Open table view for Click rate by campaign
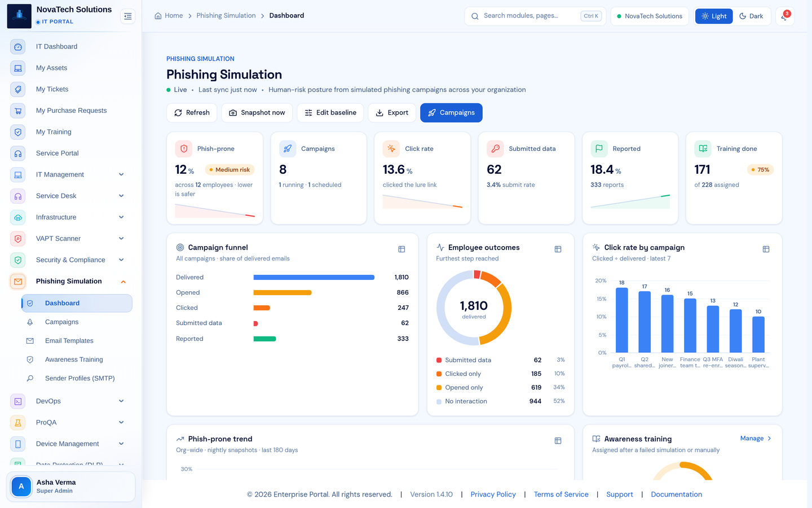 point(766,249)
